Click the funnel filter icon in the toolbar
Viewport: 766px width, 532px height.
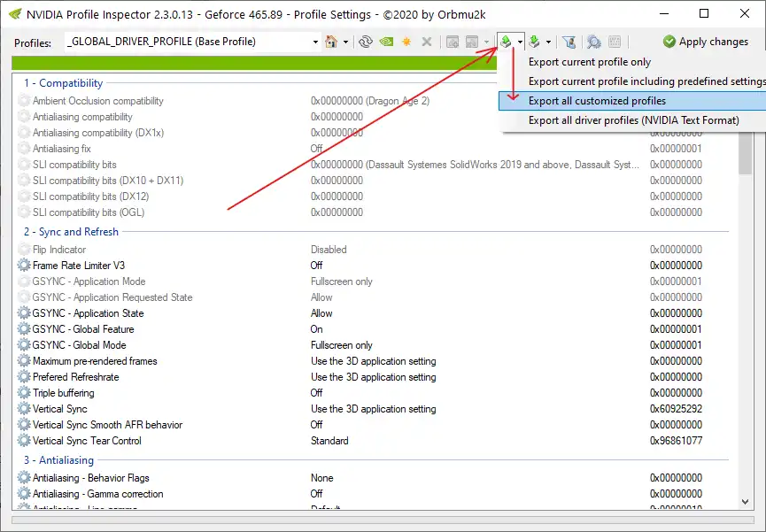tap(571, 41)
